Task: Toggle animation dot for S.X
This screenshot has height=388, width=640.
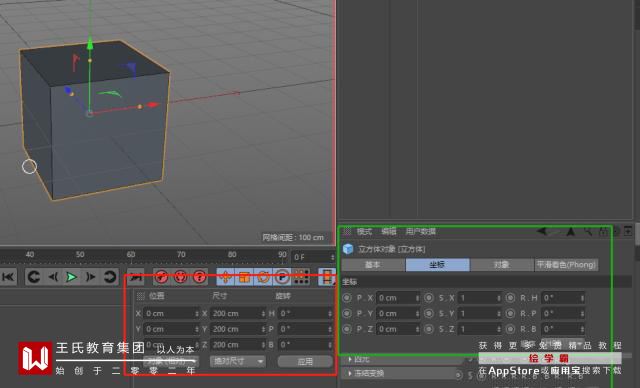Action: click(x=429, y=298)
